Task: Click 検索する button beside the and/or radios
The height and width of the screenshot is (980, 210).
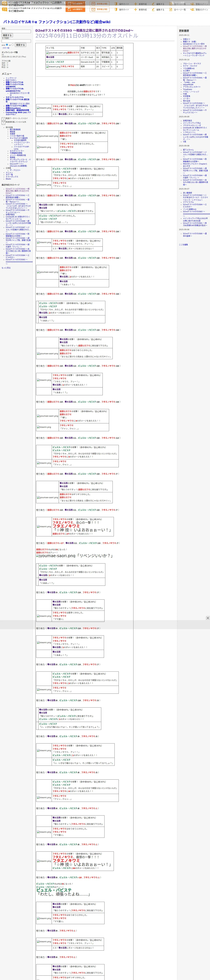Action: [x=20, y=45]
